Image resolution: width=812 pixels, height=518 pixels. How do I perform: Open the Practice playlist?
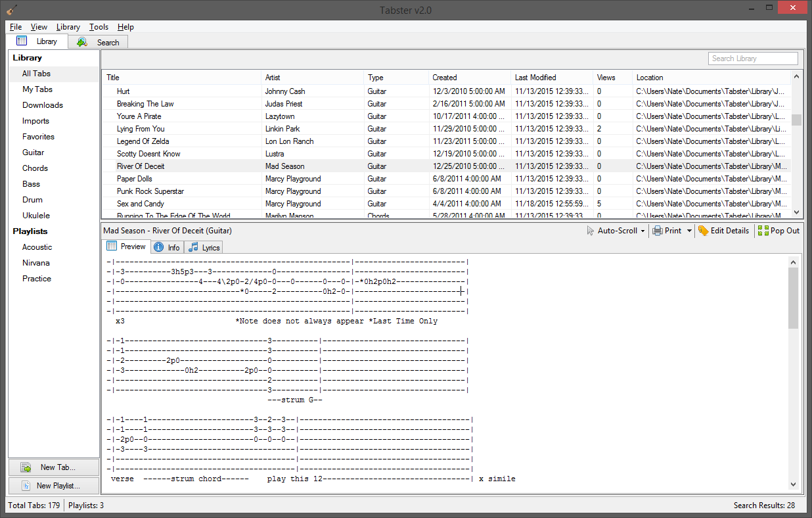[54, 279]
